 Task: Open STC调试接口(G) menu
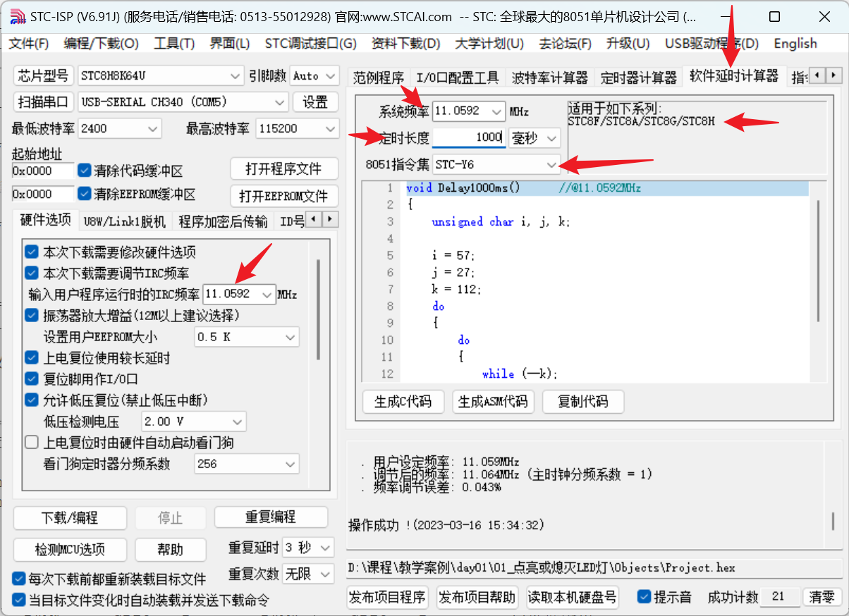coord(311,44)
